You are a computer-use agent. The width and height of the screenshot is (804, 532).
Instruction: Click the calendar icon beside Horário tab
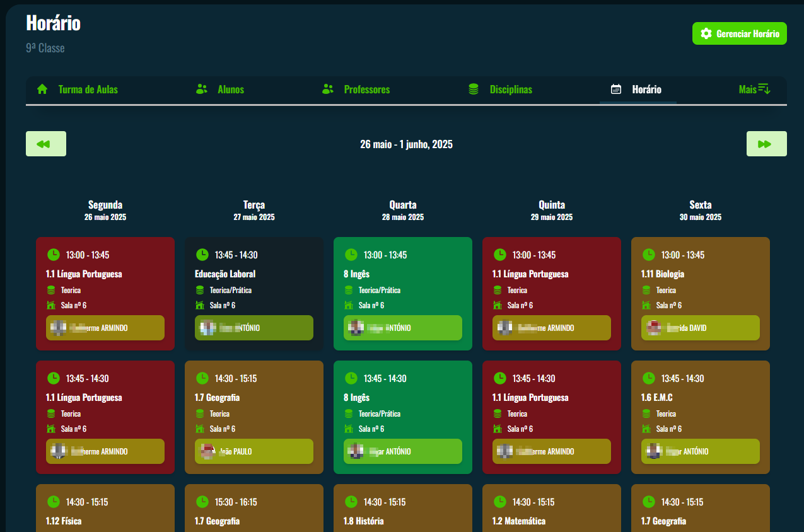point(617,90)
